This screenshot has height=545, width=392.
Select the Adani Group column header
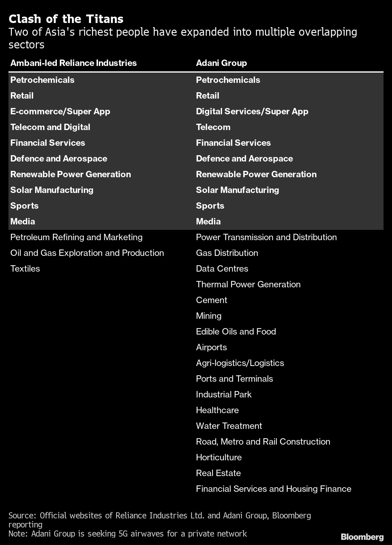(221, 63)
